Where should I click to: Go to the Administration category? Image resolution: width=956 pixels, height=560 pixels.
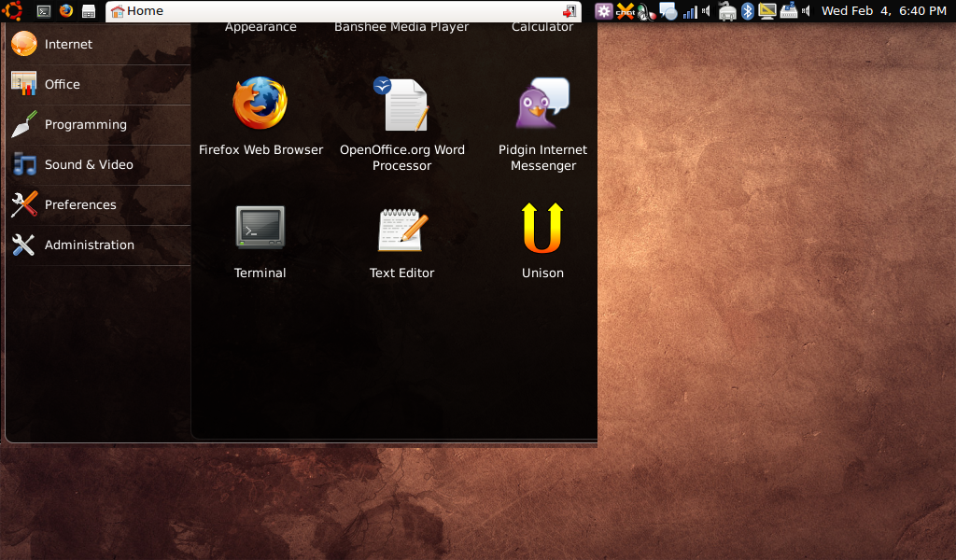point(90,245)
